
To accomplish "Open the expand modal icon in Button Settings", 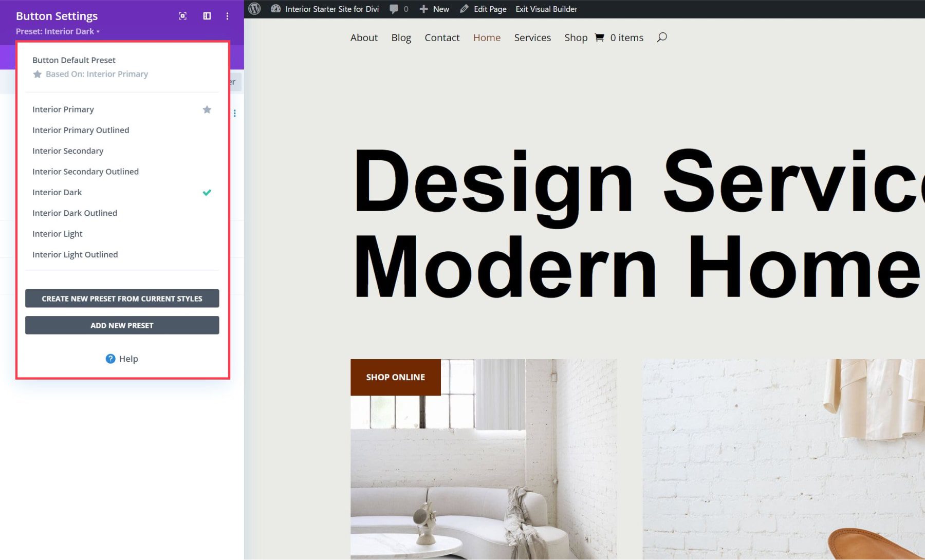I will click(183, 16).
